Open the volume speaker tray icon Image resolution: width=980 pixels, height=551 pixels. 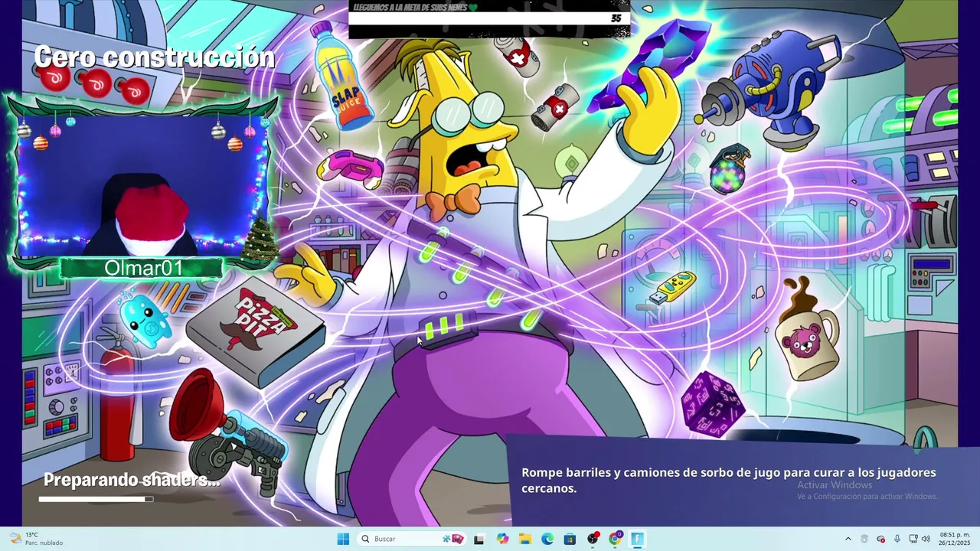click(926, 539)
